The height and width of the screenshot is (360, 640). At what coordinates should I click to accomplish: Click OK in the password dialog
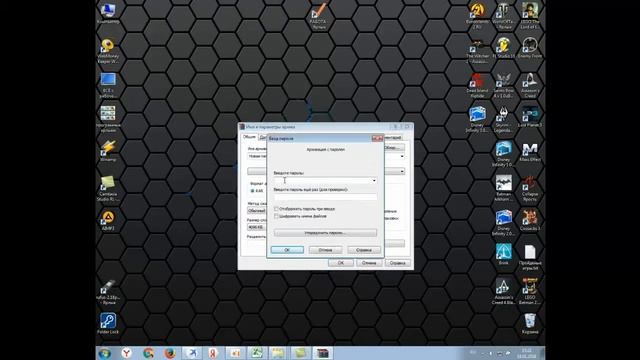click(287, 250)
